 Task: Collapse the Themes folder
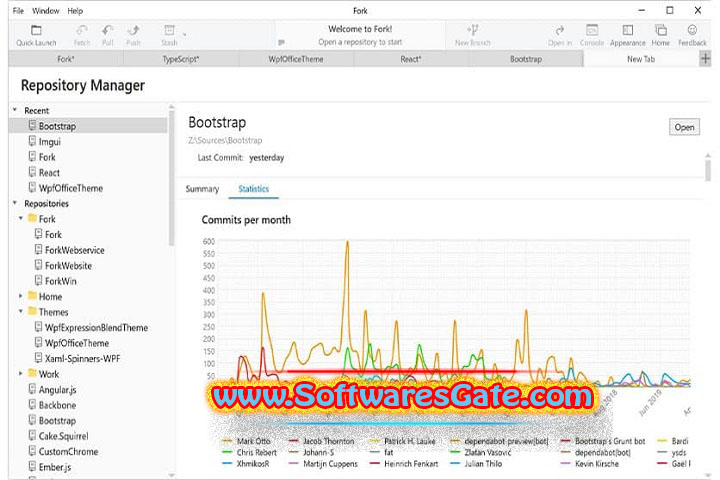click(21, 311)
